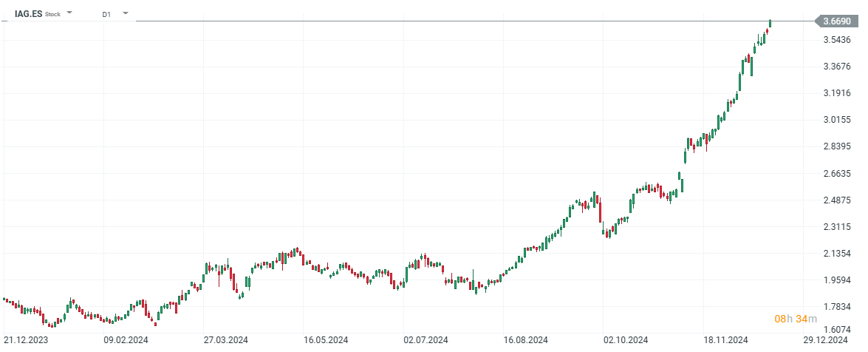868x352 pixels.
Task: Click the 27.03.2024 time axis label
Action: 225,339
